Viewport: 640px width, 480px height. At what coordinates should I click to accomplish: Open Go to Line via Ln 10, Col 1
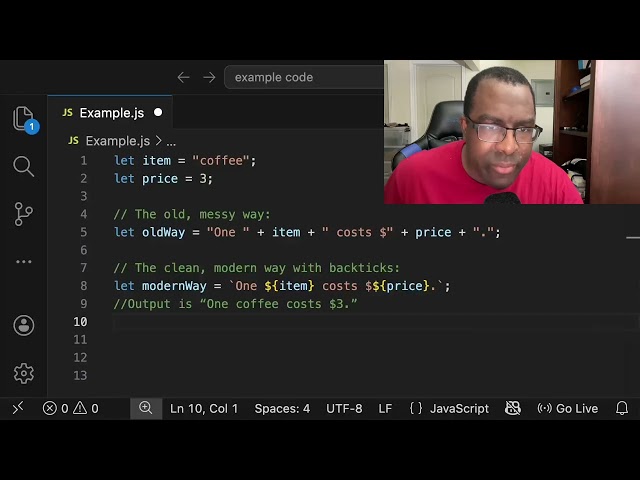(x=204, y=409)
